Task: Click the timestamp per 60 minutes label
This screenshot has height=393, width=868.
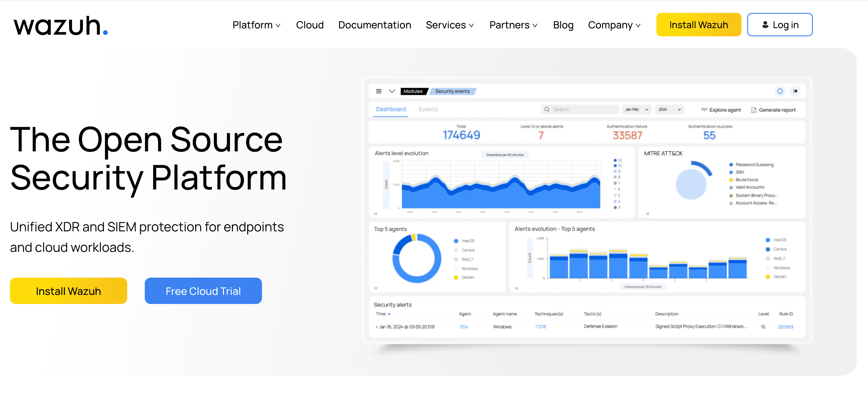Action: [x=505, y=155]
